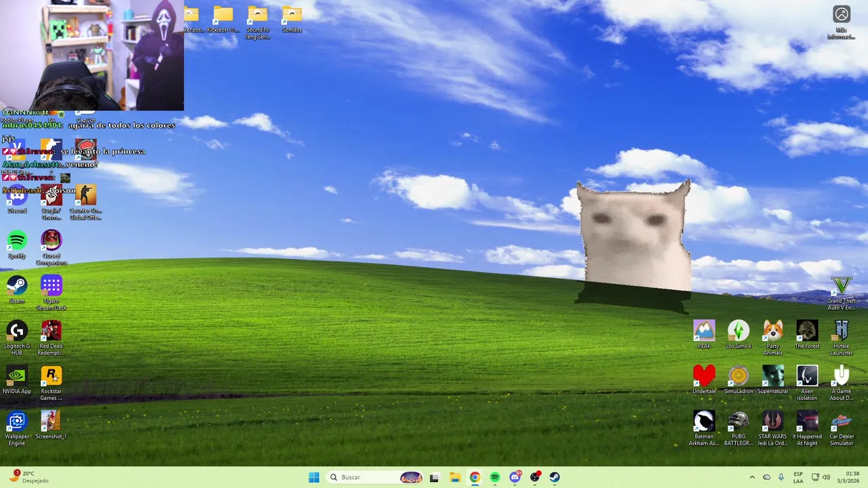Launch Cursed Companions desktop shortcut
The width and height of the screenshot is (868, 488).
pos(52,247)
